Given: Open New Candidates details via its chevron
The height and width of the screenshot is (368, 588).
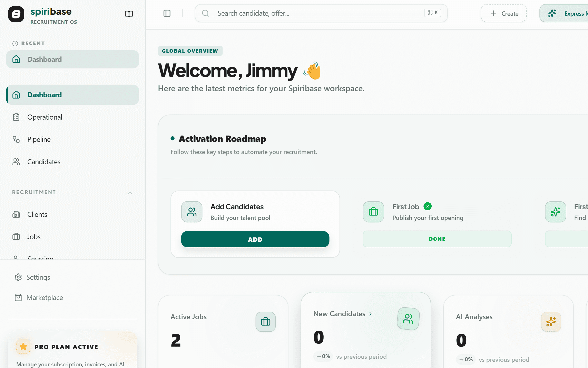Looking at the screenshot, I should 371,314.
